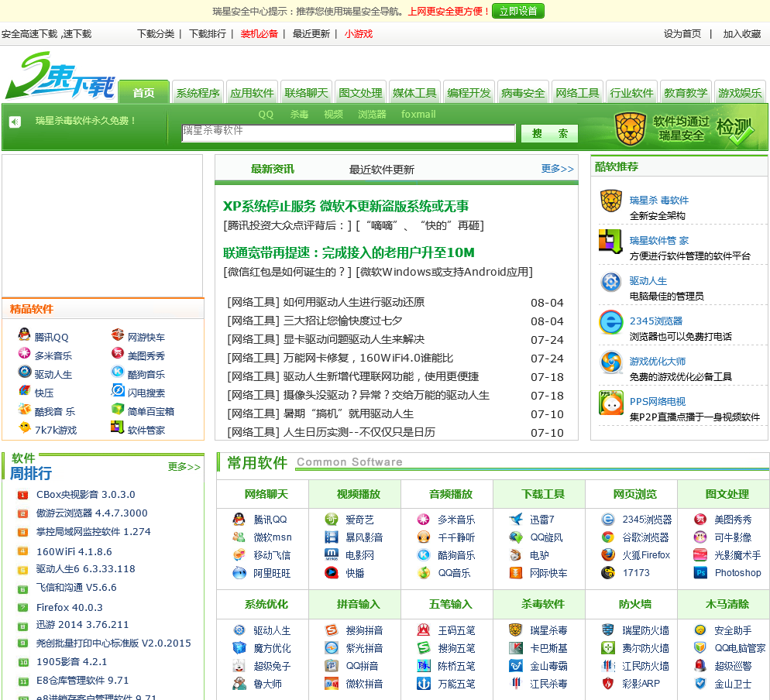This screenshot has height=700, width=770.
Task: Click the 网游快车 icon in 精品软件
Action: tap(118, 335)
